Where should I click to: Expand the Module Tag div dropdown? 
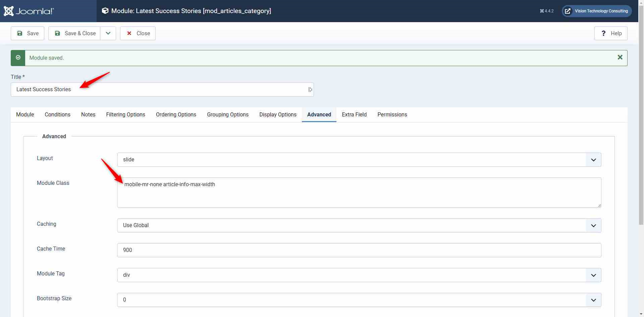[359, 275]
